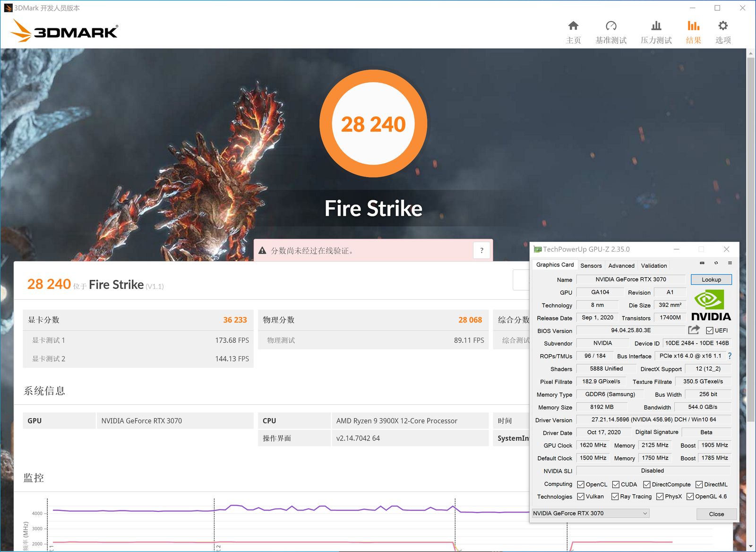This screenshot has width=756, height=552.
Task: Click the 显卡分数 score 36 233
Action: tap(235, 320)
